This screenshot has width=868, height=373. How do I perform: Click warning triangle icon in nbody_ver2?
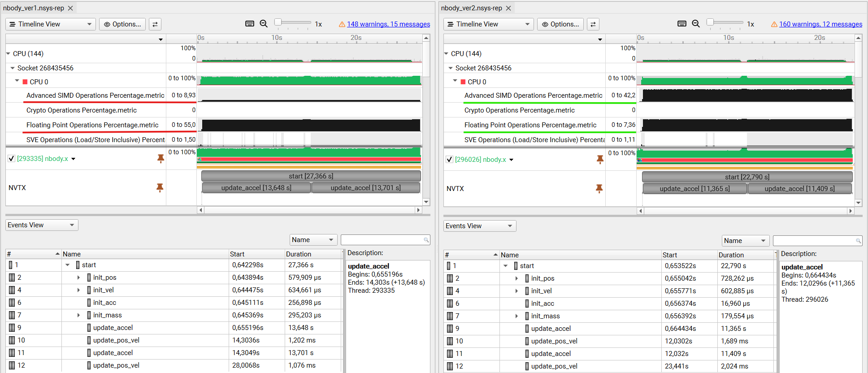click(x=774, y=24)
